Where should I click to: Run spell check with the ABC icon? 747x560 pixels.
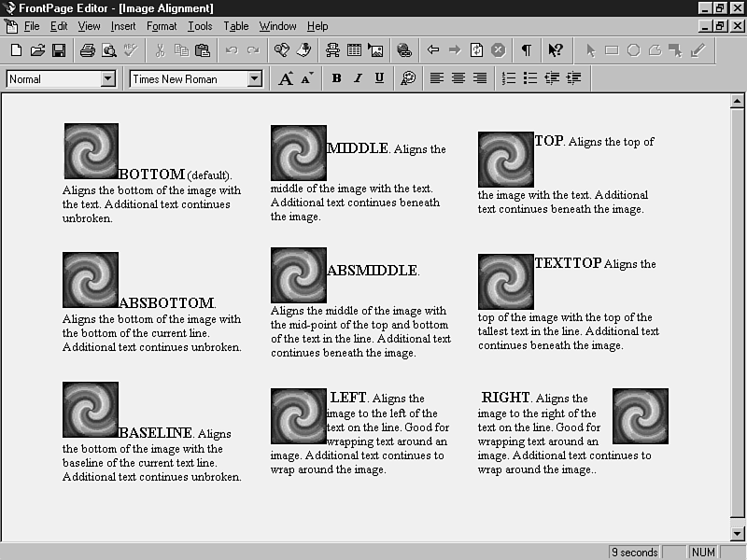[x=131, y=50]
